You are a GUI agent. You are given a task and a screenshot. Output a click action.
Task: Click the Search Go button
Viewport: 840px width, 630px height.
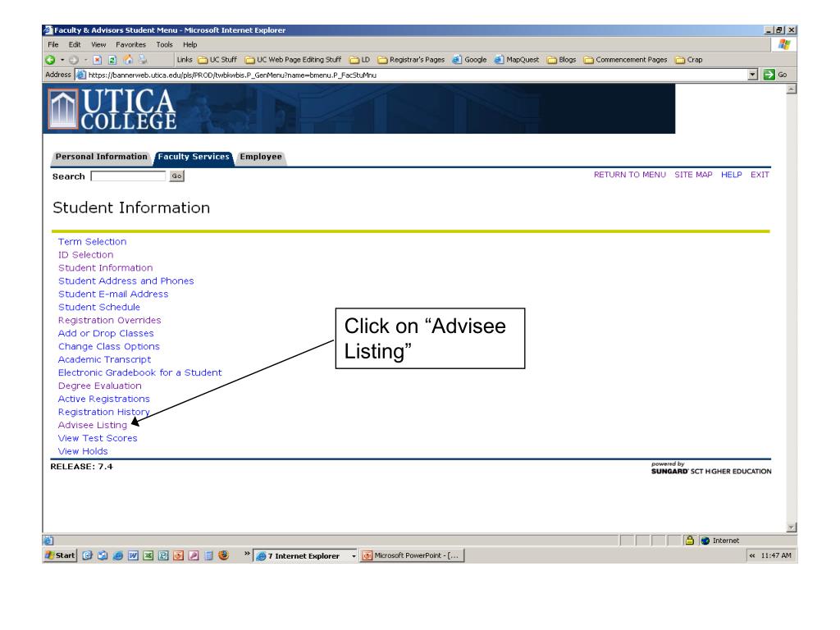tap(177, 176)
